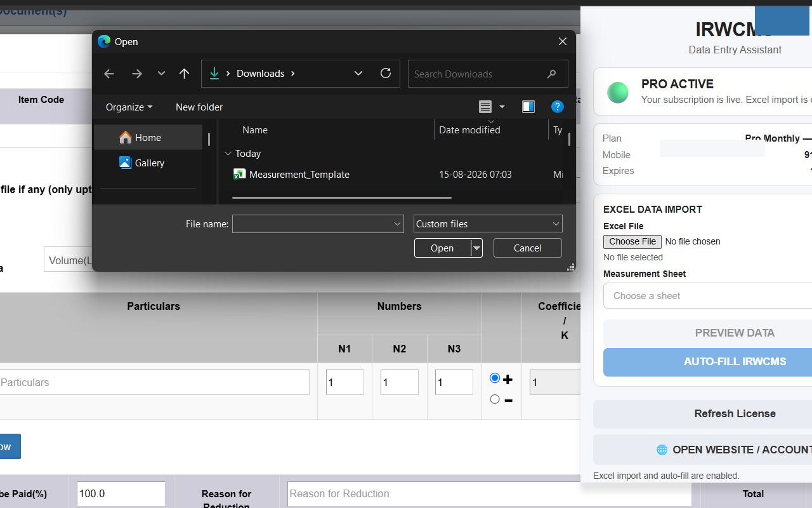The image size is (812, 508).
Task: Expand the File name dropdown
Action: [x=398, y=224]
